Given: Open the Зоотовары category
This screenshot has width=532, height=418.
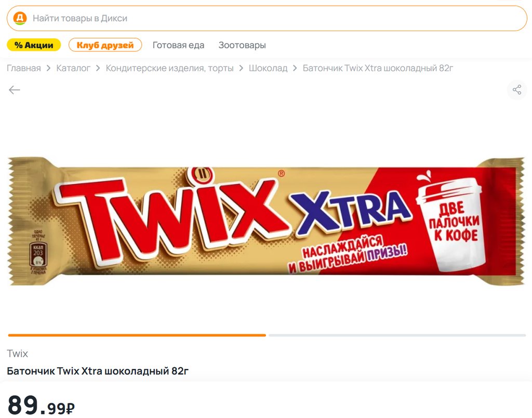Looking at the screenshot, I should pyautogui.click(x=242, y=45).
